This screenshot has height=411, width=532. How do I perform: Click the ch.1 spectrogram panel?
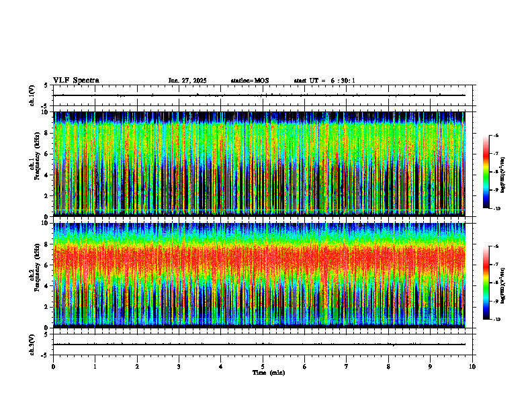click(259, 164)
